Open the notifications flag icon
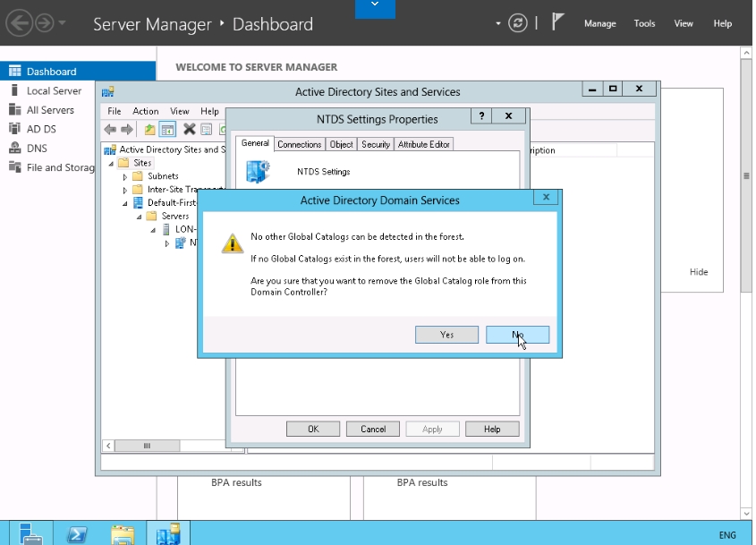The image size is (756, 545). (x=557, y=23)
